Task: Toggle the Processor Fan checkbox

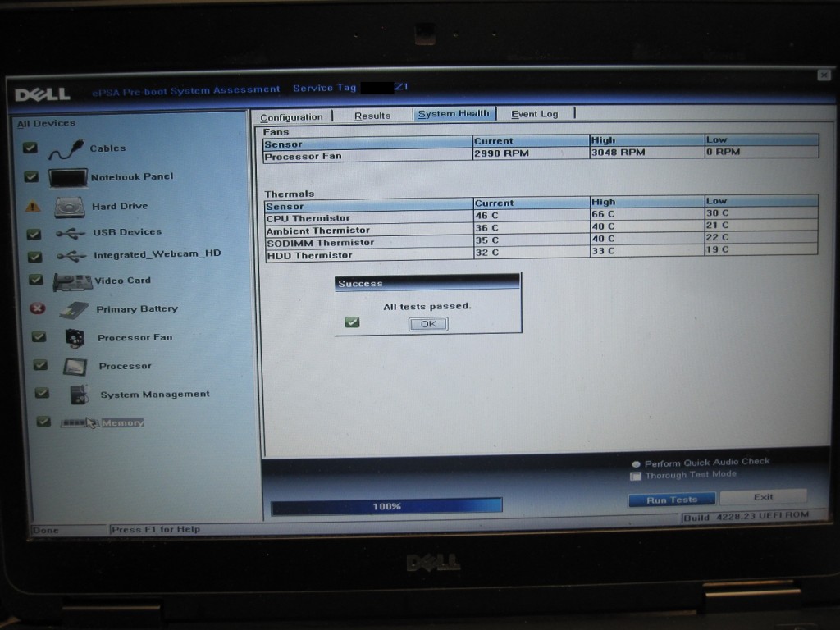Action: click(x=39, y=336)
